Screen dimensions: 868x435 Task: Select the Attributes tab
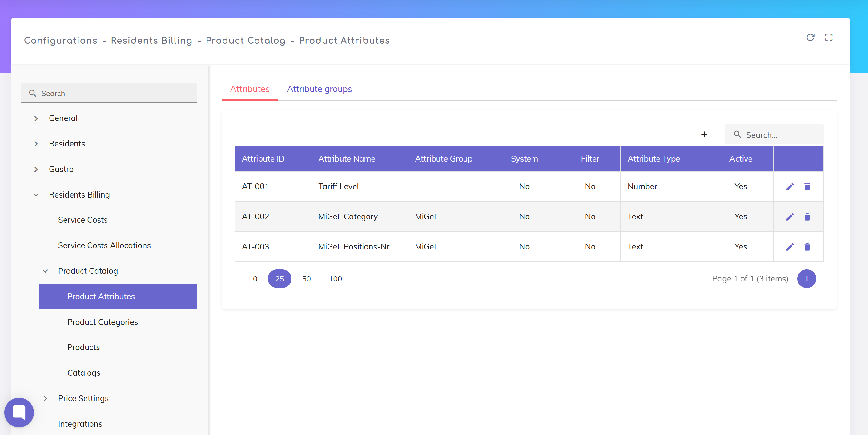click(249, 89)
